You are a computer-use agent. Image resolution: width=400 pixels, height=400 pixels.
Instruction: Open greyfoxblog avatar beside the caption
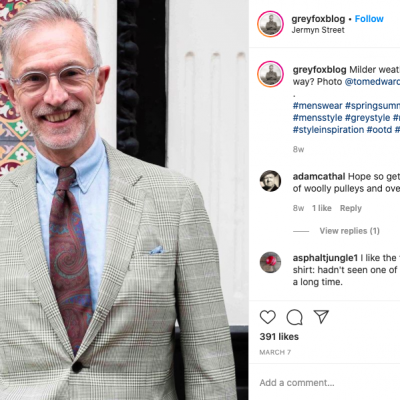pos(270,74)
